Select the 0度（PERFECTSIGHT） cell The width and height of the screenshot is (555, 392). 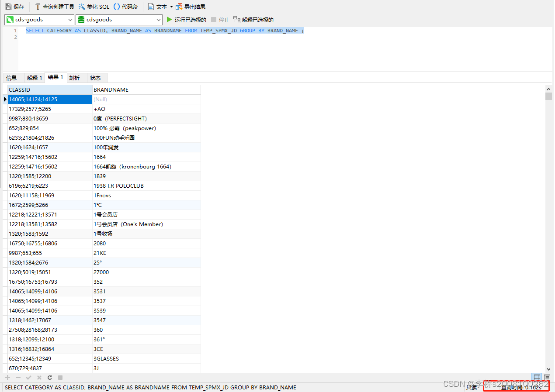146,118
